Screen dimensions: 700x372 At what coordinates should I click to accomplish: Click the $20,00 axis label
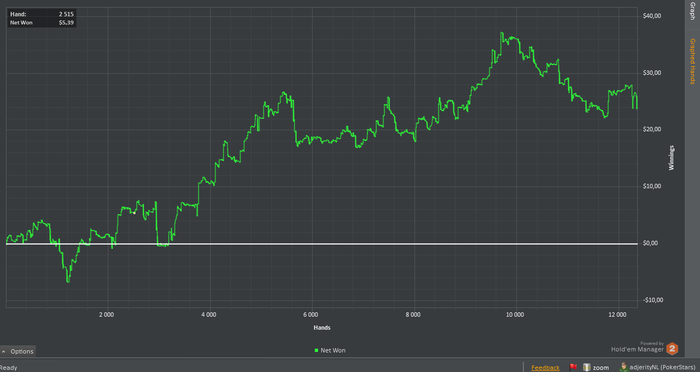pyautogui.click(x=652, y=130)
